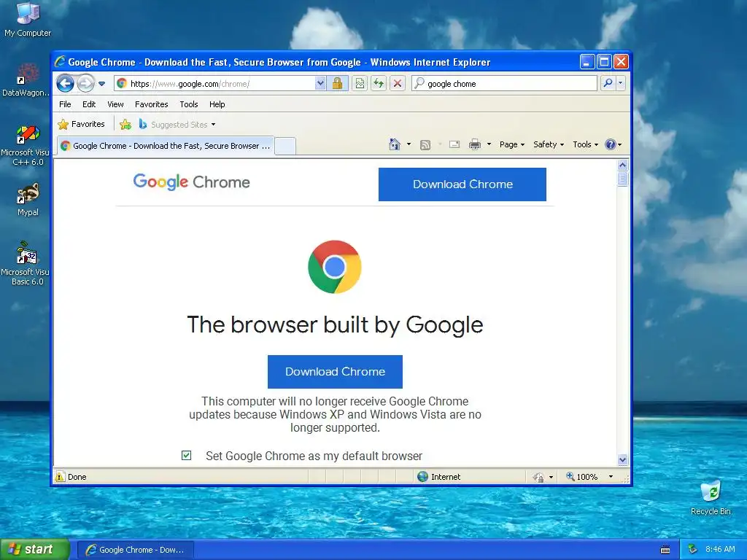This screenshot has width=747, height=560.
Task: Select the Recycle Bin desktop icon
Action: coord(711,498)
